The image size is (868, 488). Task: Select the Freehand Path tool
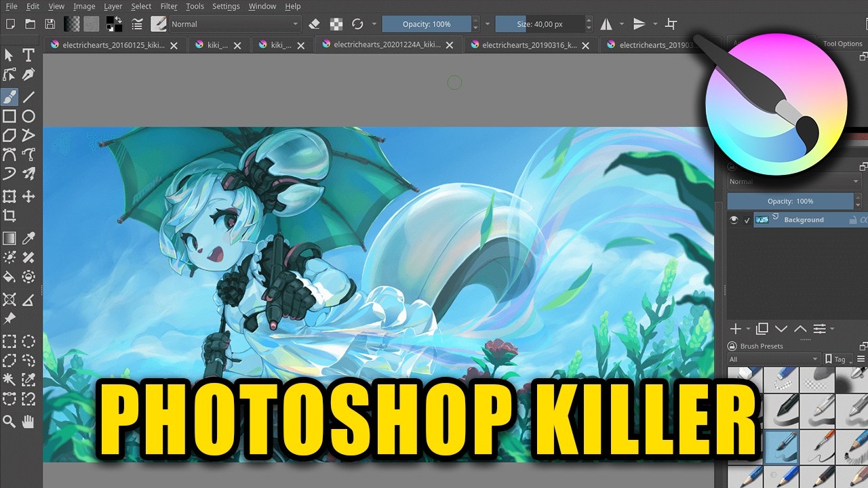(28, 155)
